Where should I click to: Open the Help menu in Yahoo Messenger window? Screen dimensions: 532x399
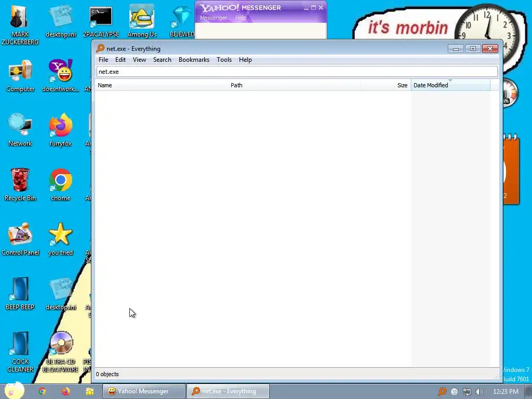(x=241, y=18)
